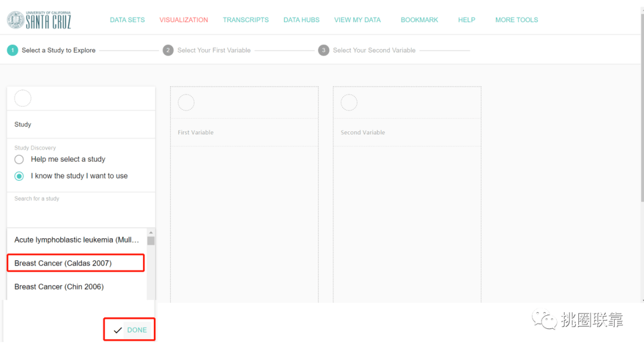Choose Breast Cancer (Chin 2006) study
Viewport: 644px width, 348px height.
pyautogui.click(x=77, y=287)
